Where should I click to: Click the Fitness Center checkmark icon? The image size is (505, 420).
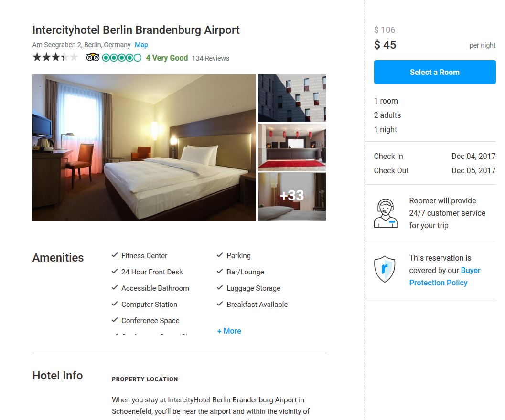point(115,255)
